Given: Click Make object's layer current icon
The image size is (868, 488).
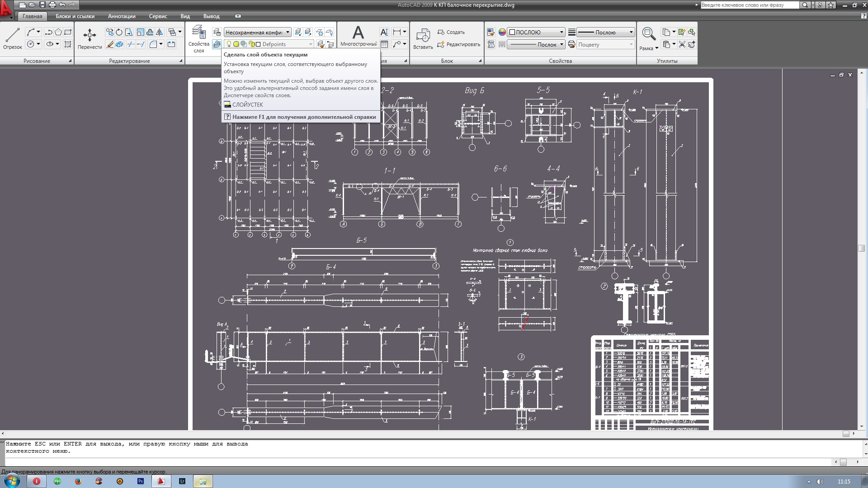Looking at the screenshot, I should coord(217,44).
